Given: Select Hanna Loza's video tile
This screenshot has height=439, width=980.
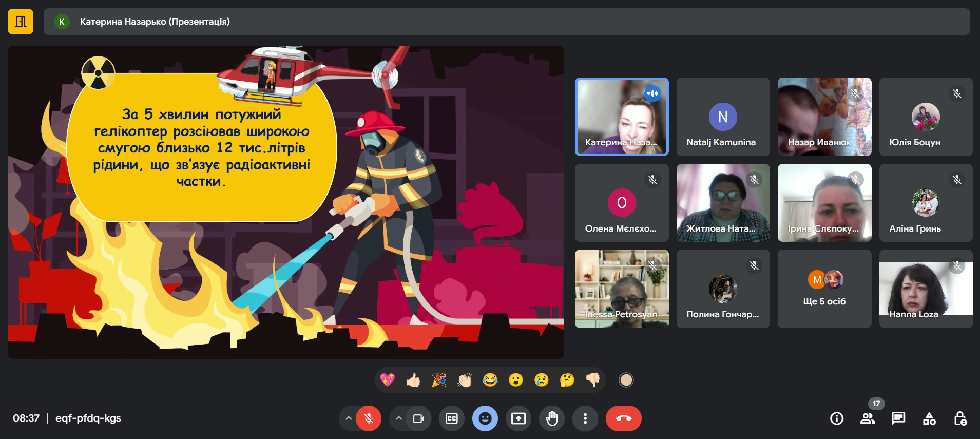Looking at the screenshot, I should coord(926,289).
